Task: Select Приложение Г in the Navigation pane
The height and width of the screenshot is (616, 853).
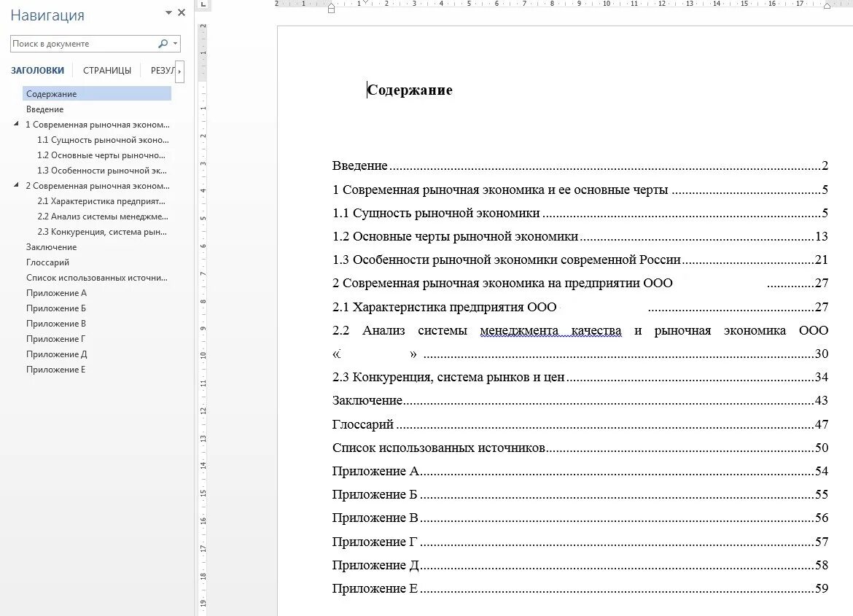Action: point(55,338)
